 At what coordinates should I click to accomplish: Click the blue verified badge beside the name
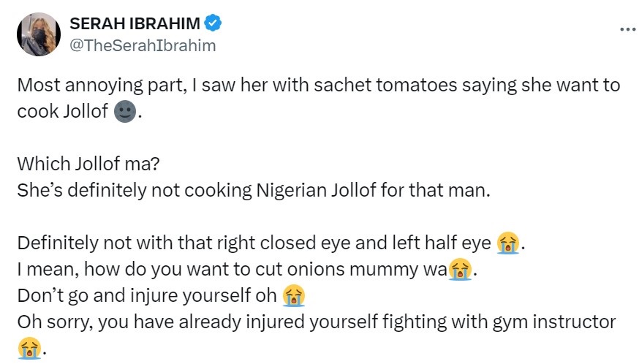tap(213, 24)
